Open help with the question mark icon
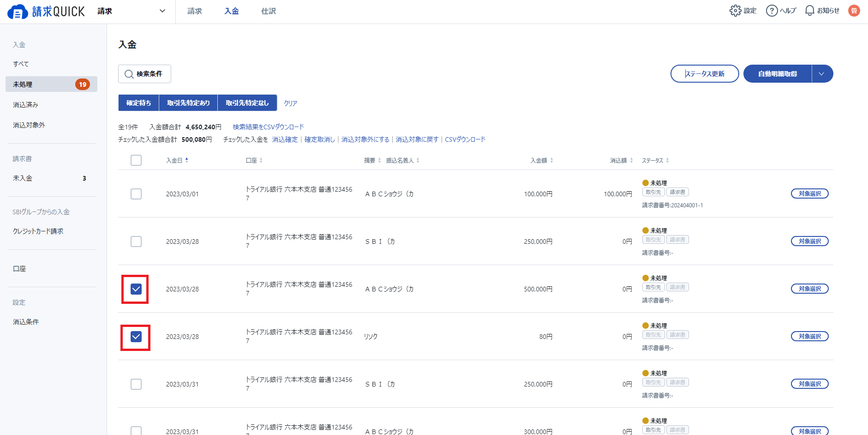 coord(772,11)
